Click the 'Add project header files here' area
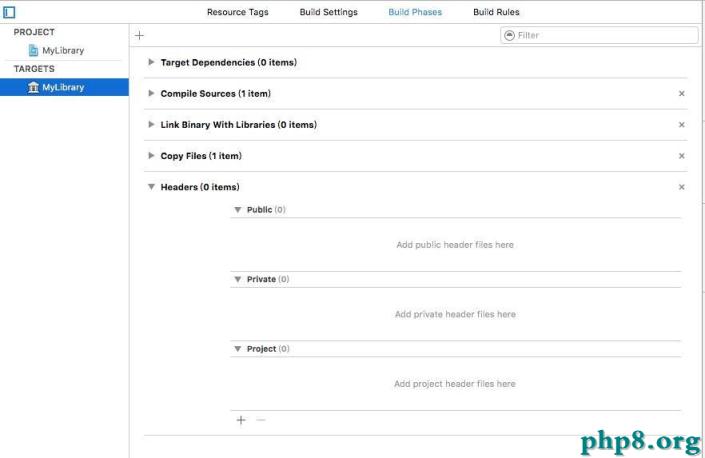 [455, 384]
